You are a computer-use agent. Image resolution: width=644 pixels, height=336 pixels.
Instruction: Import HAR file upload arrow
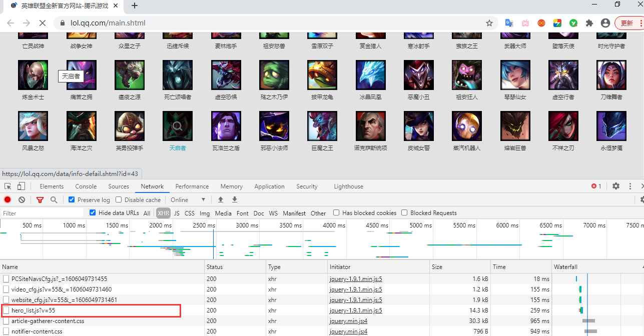tap(221, 199)
